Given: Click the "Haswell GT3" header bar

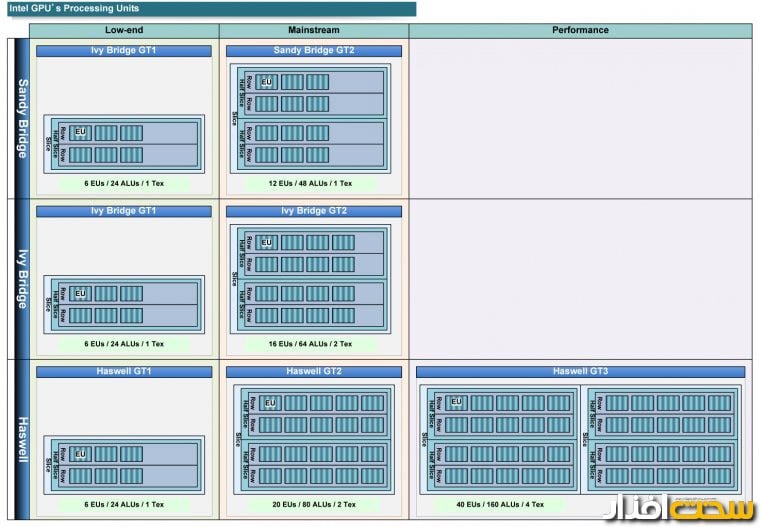Looking at the screenshot, I should pos(580,372).
